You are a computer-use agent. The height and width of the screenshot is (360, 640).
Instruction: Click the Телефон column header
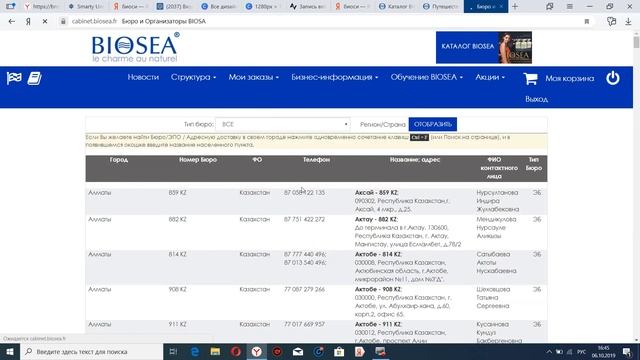point(316,160)
